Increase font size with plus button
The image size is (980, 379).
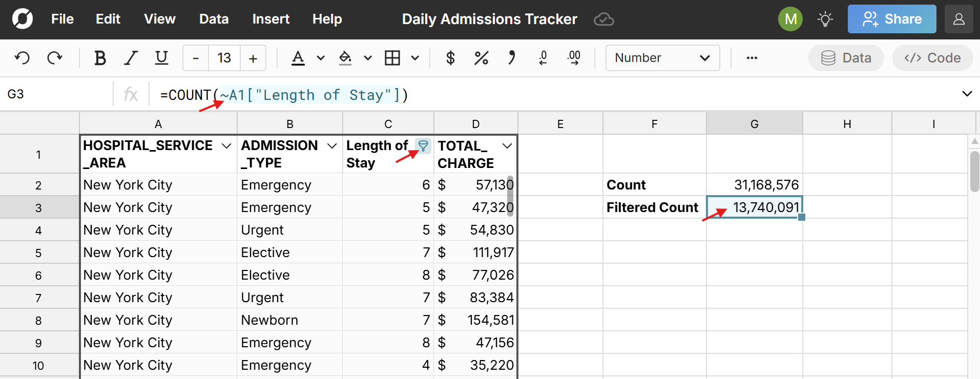[253, 58]
